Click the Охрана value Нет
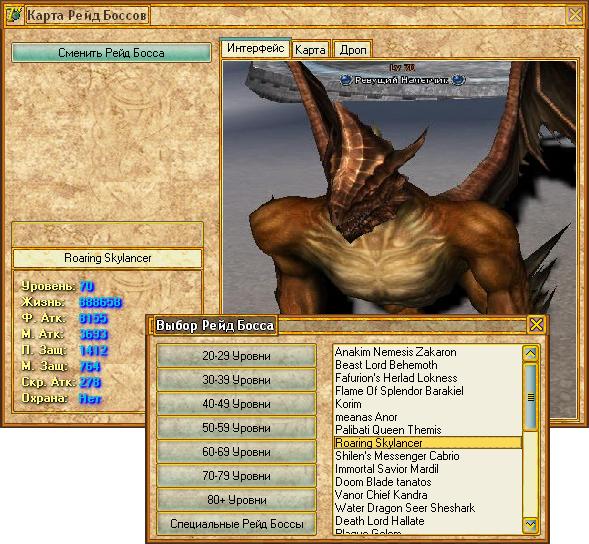Screen dimensions: 589x544 [x=90, y=398]
